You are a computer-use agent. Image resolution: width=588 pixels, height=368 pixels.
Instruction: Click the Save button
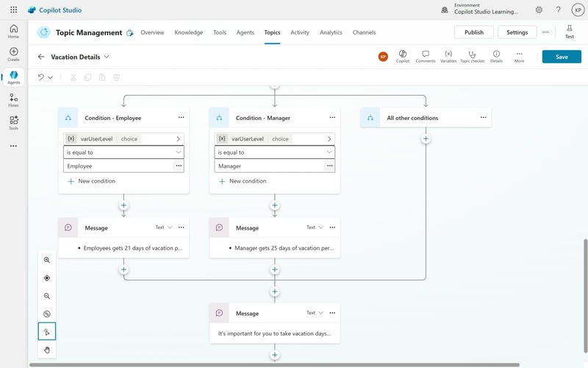(x=562, y=57)
